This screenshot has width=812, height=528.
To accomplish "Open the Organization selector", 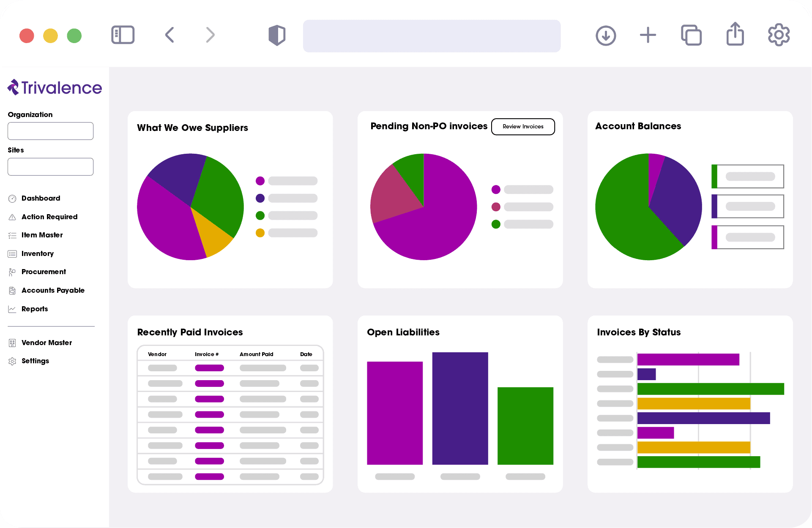I will tap(50, 131).
